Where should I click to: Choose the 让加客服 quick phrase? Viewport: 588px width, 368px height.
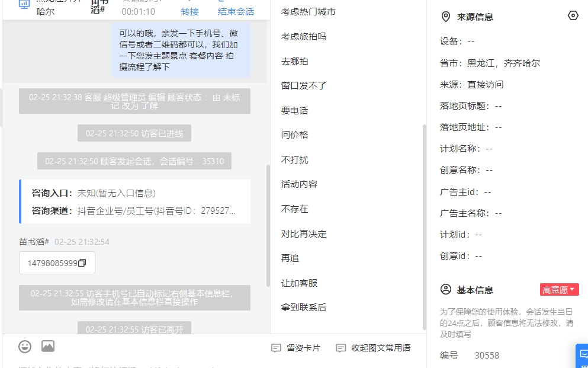(299, 283)
